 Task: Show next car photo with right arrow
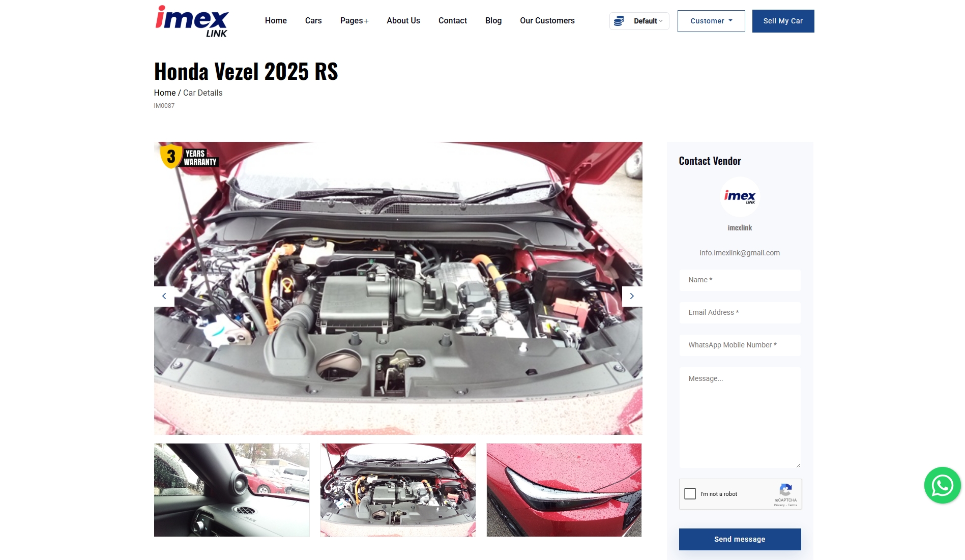tap(632, 296)
